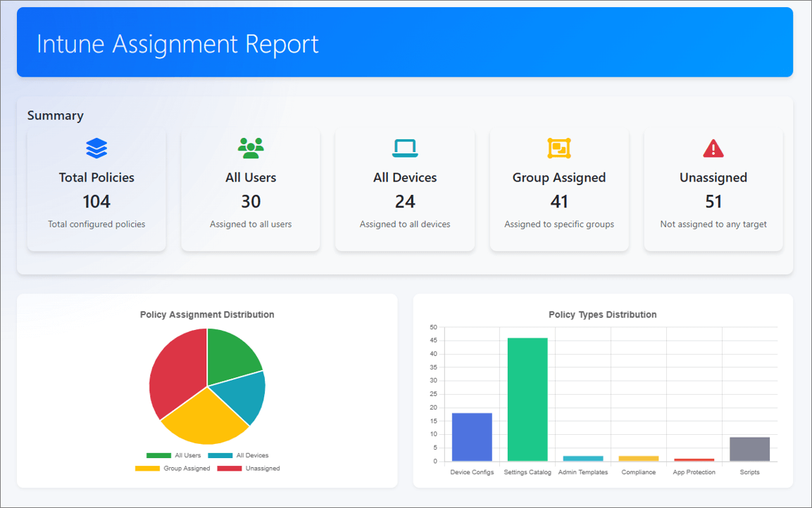Screen dimensions: 812x508
Task: Select the gray Scripts bar
Action: click(x=749, y=449)
